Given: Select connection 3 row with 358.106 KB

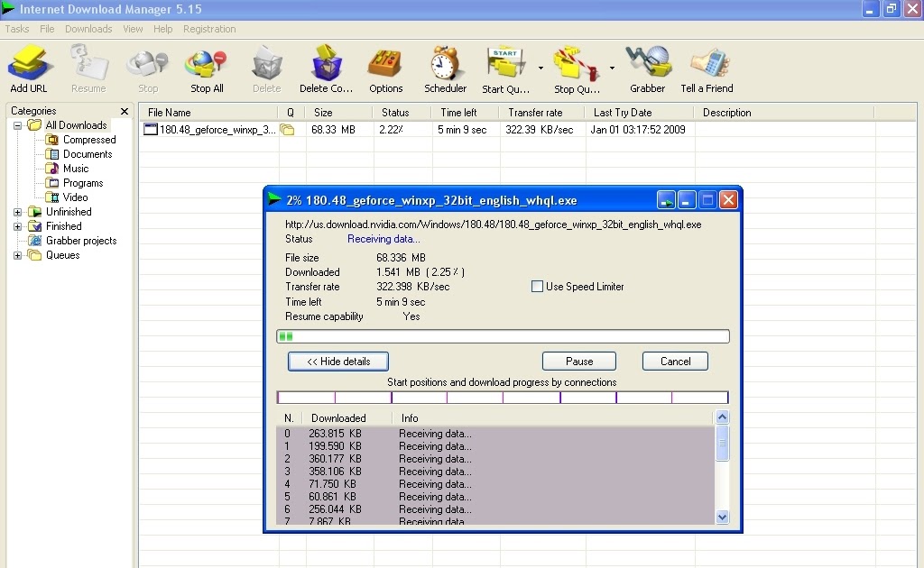Looking at the screenshot, I should [495, 472].
